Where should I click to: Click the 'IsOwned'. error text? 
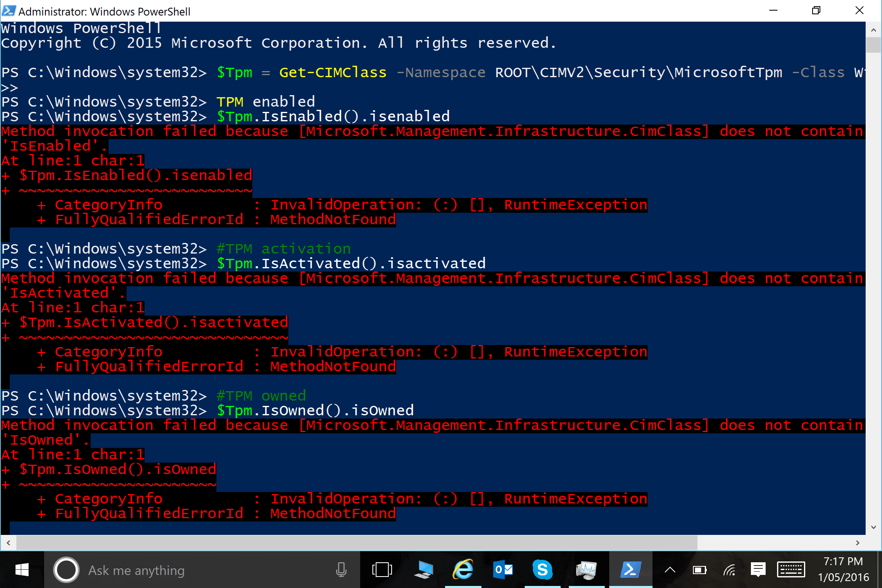coord(46,440)
